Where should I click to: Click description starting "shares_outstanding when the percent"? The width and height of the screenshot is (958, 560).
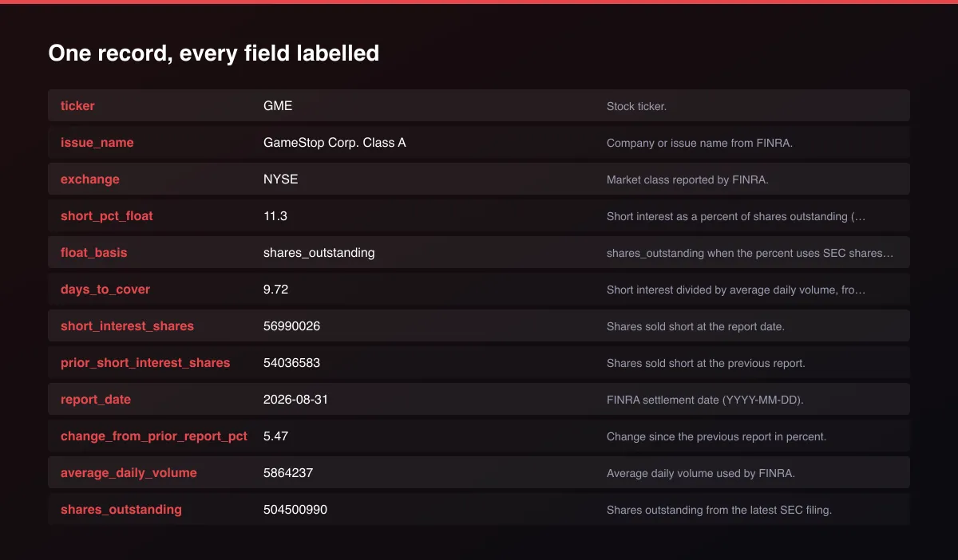750,253
